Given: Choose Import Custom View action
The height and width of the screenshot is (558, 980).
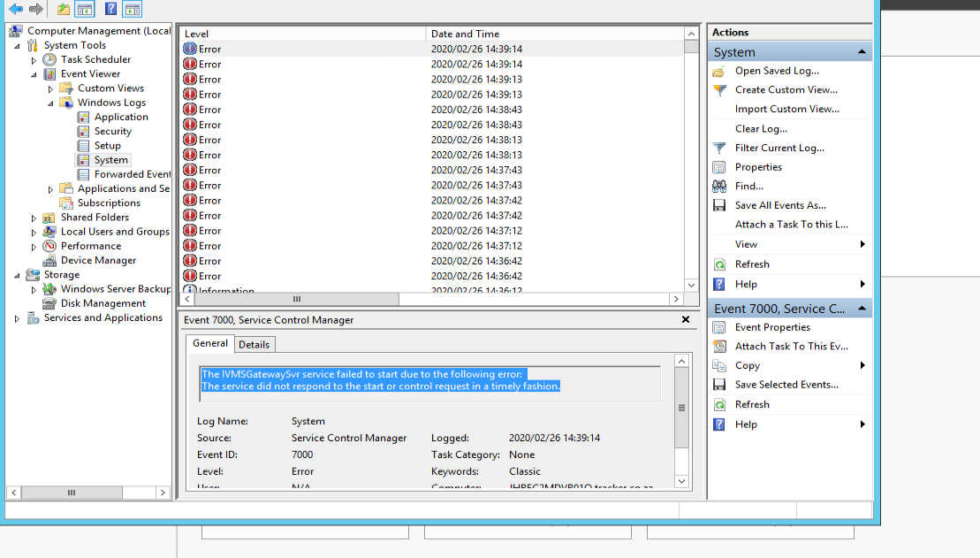Looking at the screenshot, I should click(786, 109).
